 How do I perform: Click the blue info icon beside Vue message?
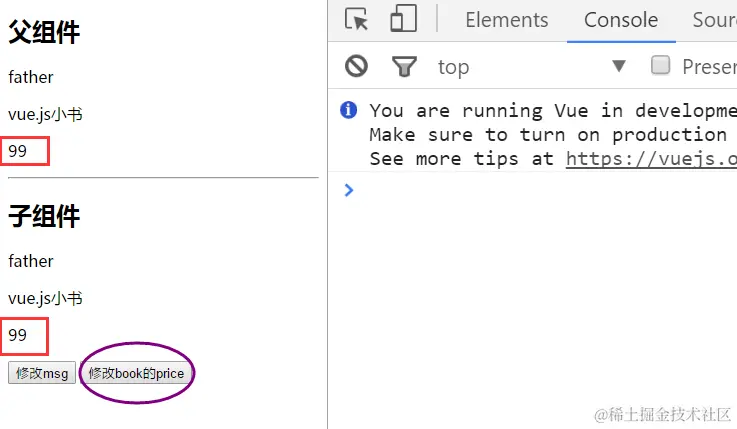[x=348, y=110]
